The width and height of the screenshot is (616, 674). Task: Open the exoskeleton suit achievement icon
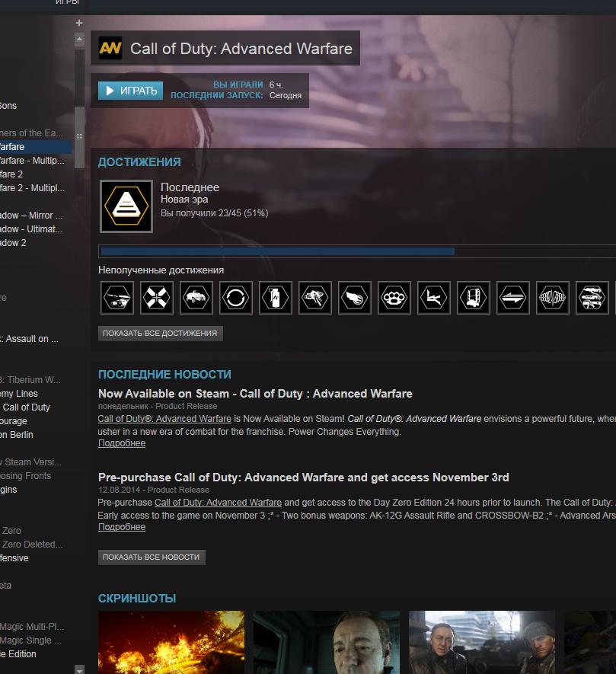click(x=474, y=298)
